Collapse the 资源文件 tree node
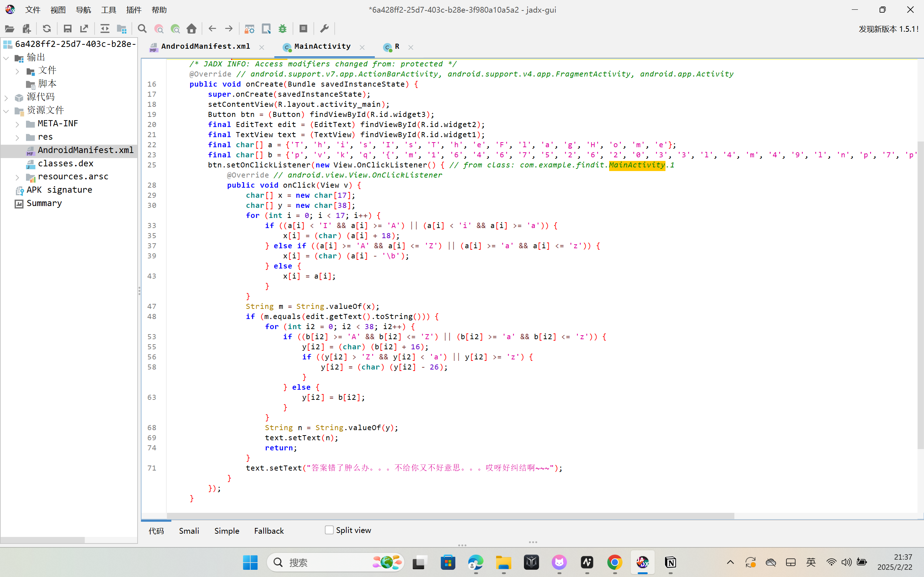Image resolution: width=924 pixels, height=577 pixels. coord(6,111)
